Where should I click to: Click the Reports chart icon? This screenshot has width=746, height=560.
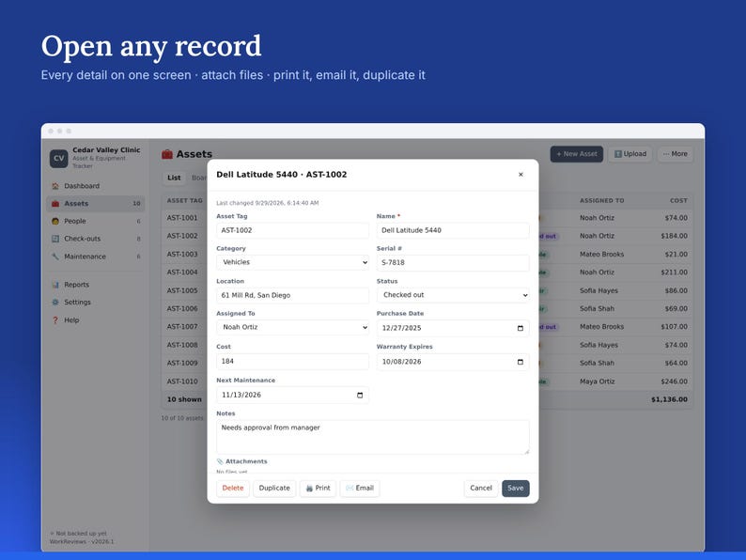pos(55,285)
